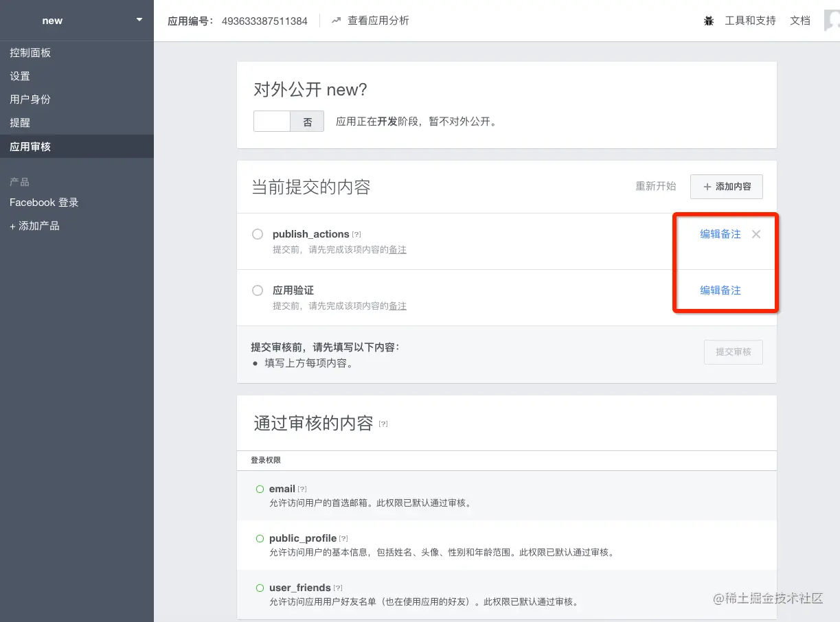This screenshot has height=622, width=840.
Task: Click the publish_actions item name
Action: click(311, 234)
